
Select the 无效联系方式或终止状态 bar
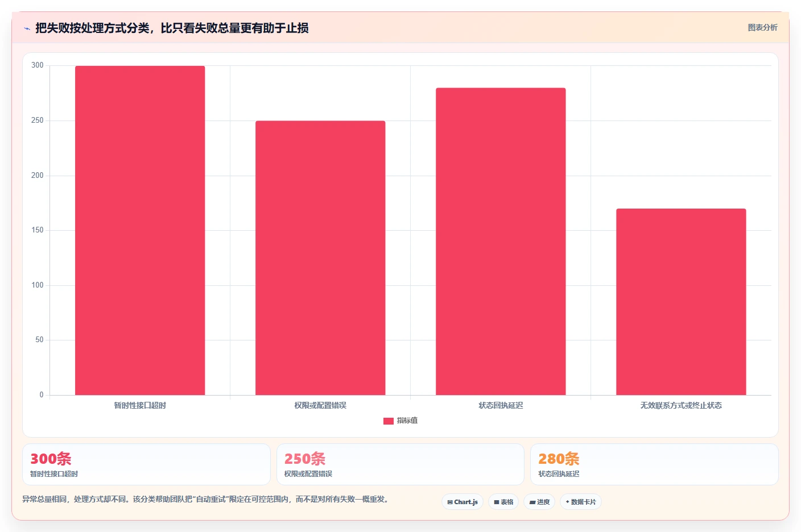coord(681,302)
